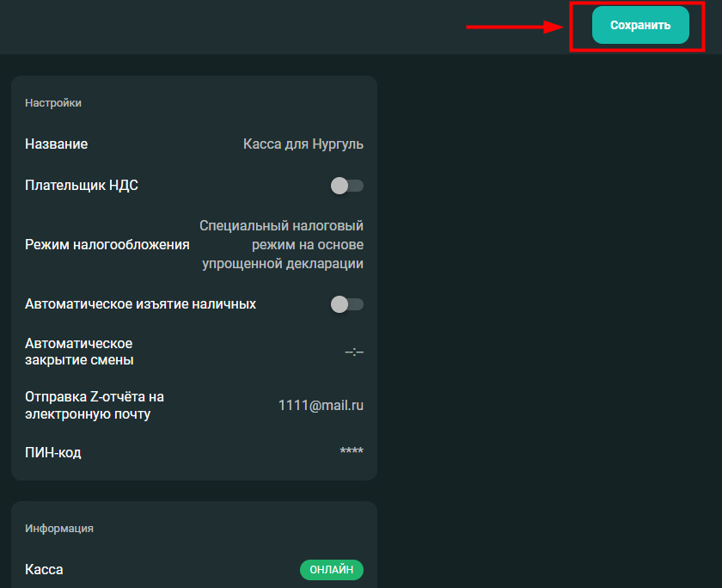Screen dimensions: 722x588
Task: Click the ПИН-код row label
Action: pyautogui.click(x=53, y=453)
